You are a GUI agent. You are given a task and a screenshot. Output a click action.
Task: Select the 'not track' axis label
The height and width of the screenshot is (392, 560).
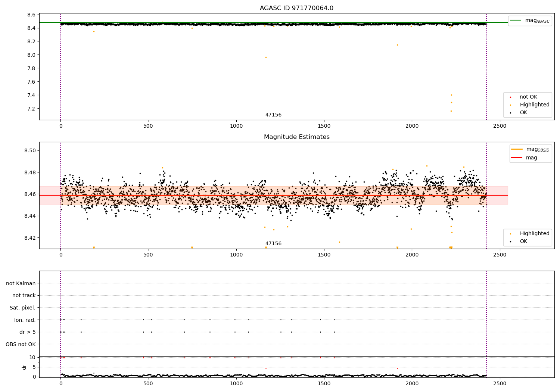tap(24, 296)
